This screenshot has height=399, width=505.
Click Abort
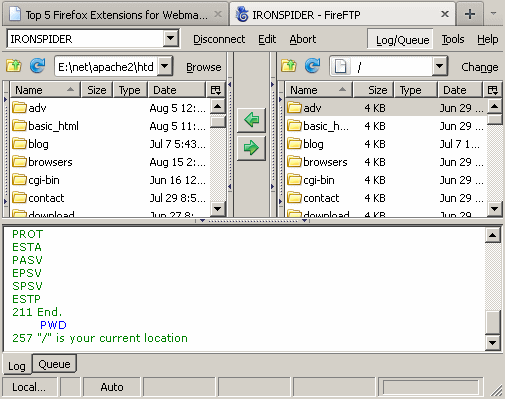(x=303, y=39)
